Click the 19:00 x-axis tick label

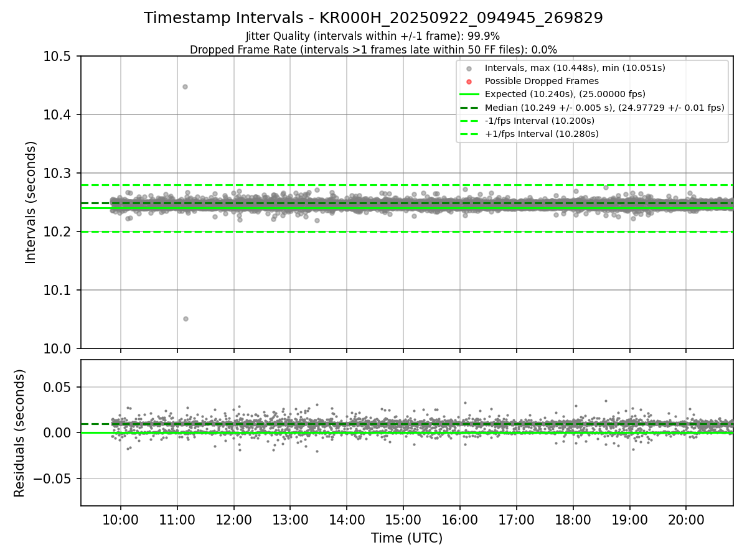pos(629,519)
